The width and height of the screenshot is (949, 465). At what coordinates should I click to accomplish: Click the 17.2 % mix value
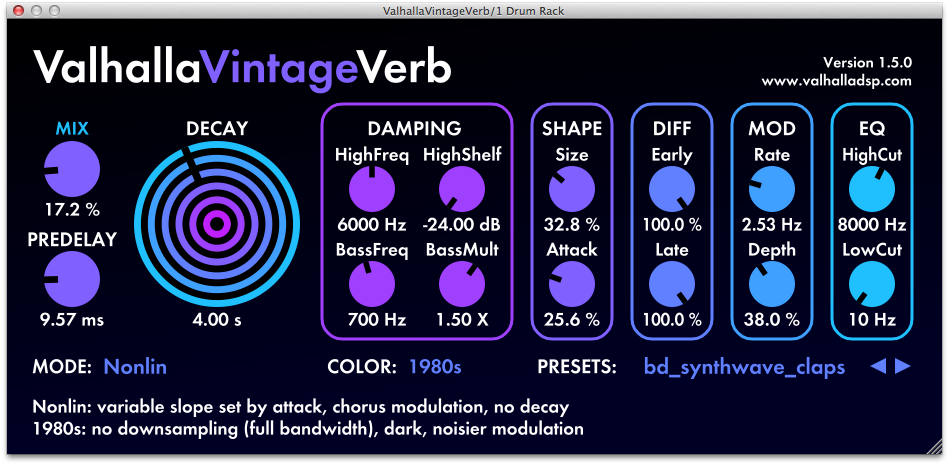[71, 211]
